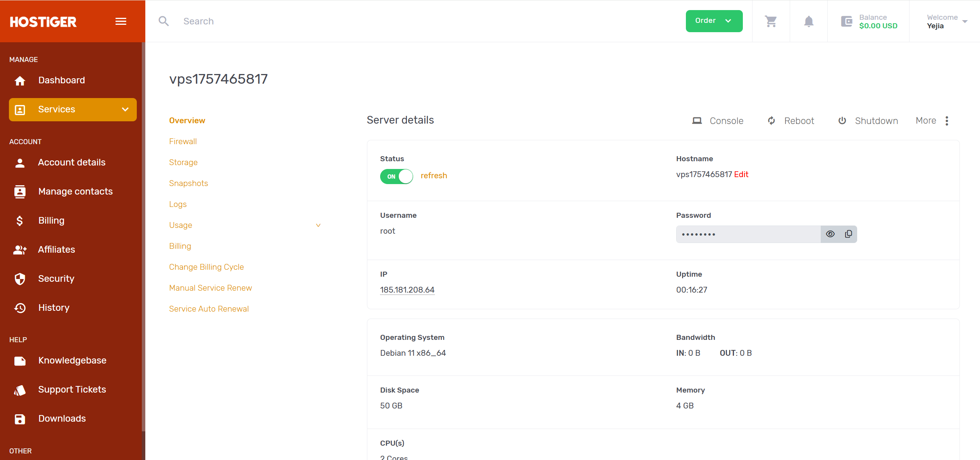Click the Hostiger logo
The image size is (980, 460).
[43, 22]
